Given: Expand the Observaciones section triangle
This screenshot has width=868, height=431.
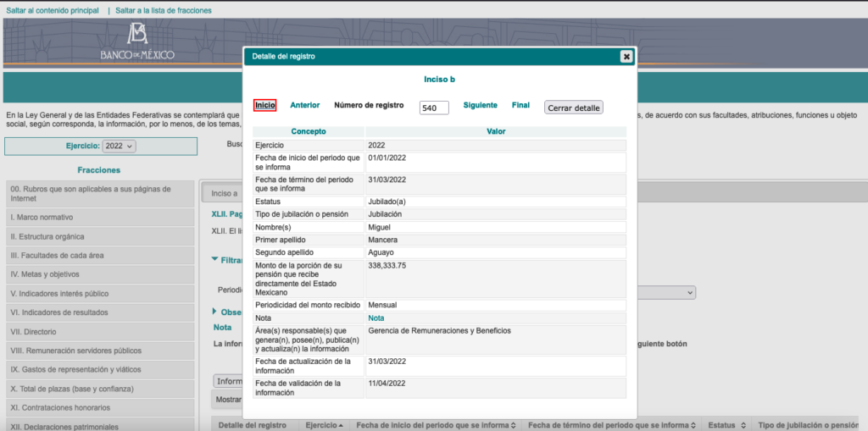Looking at the screenshot, I should [x=214, y=312].
